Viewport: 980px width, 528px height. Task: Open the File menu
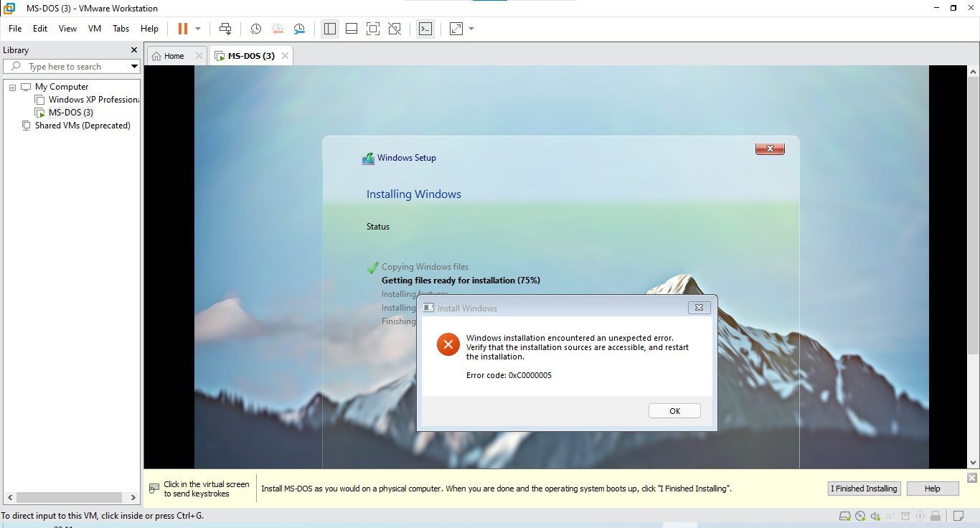pyautogui.click(x=15, y=29)
